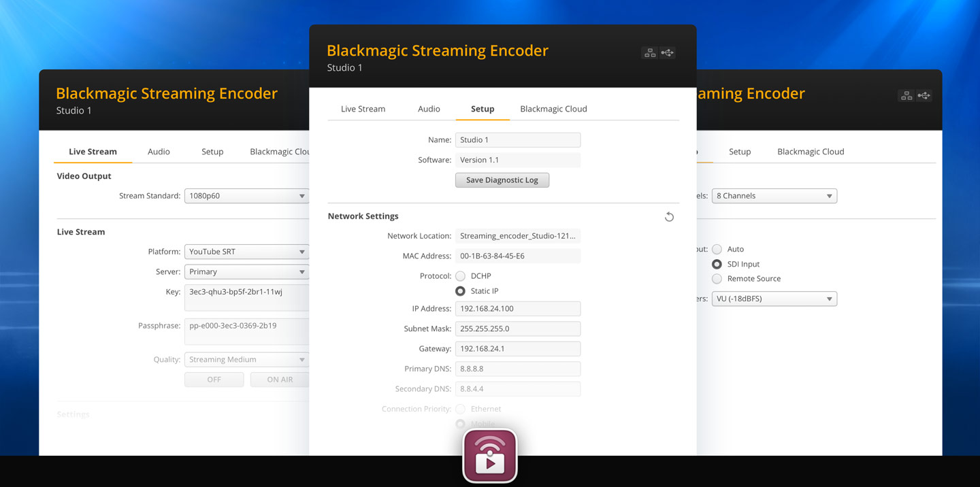
Task: Open the Ethernet network settings icon on top window
Action: point(649,52)
